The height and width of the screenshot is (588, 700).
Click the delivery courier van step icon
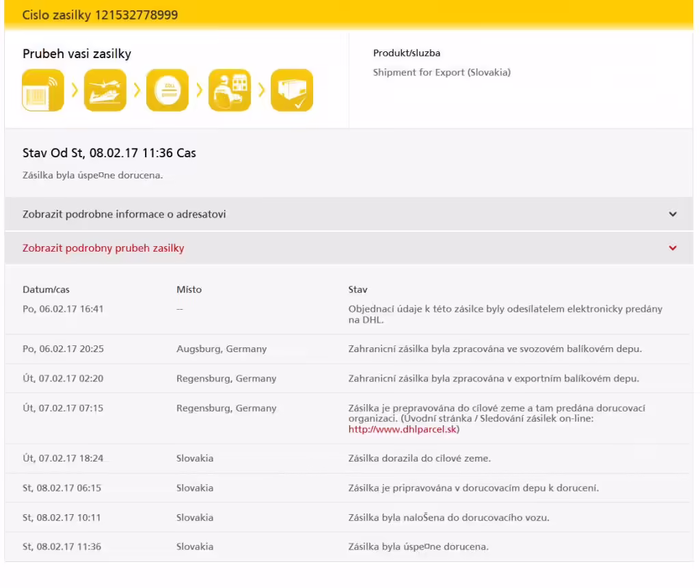click(x=230, y=90)
